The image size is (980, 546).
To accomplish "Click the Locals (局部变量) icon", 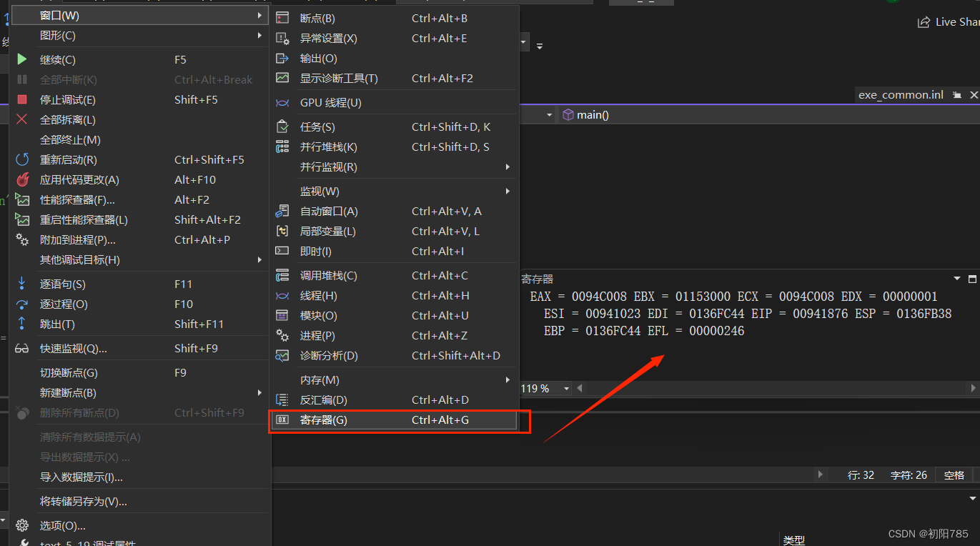I will [282, 231].
